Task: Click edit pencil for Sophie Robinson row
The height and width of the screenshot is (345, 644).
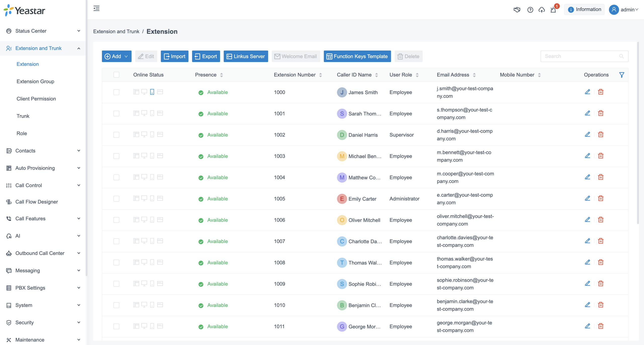Action: point(587,284)
